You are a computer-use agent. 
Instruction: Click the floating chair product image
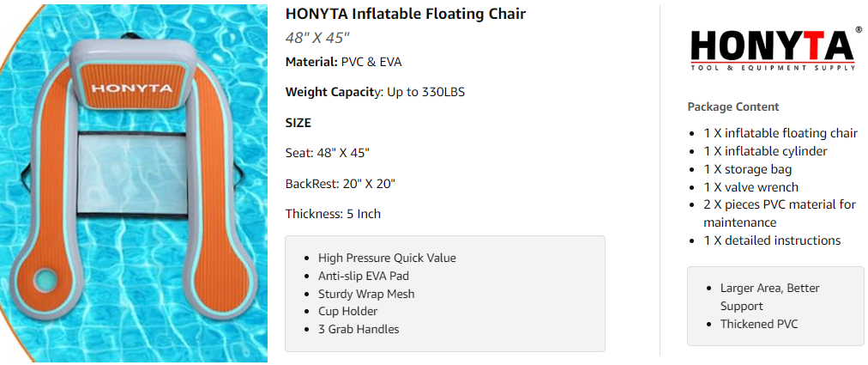click(134, 183)
